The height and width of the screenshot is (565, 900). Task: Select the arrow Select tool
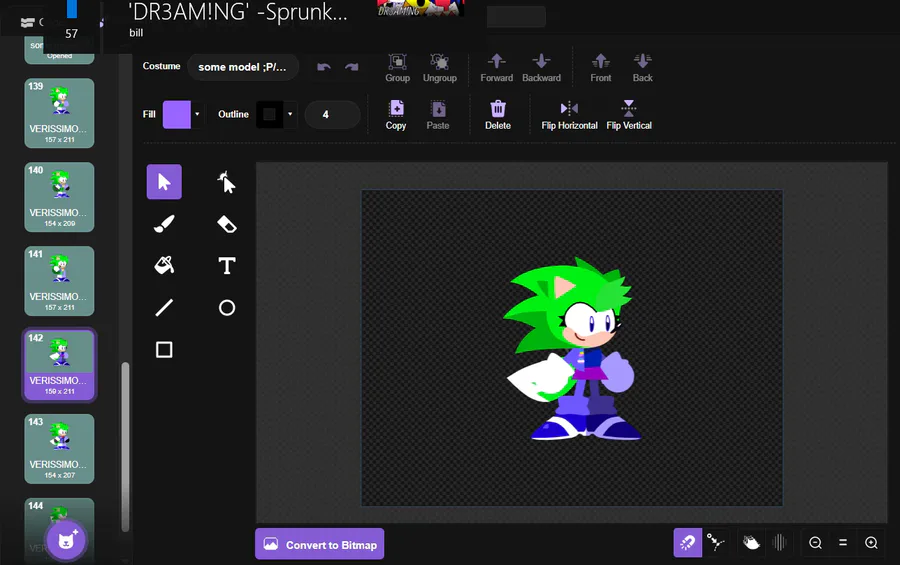[164, 182]
